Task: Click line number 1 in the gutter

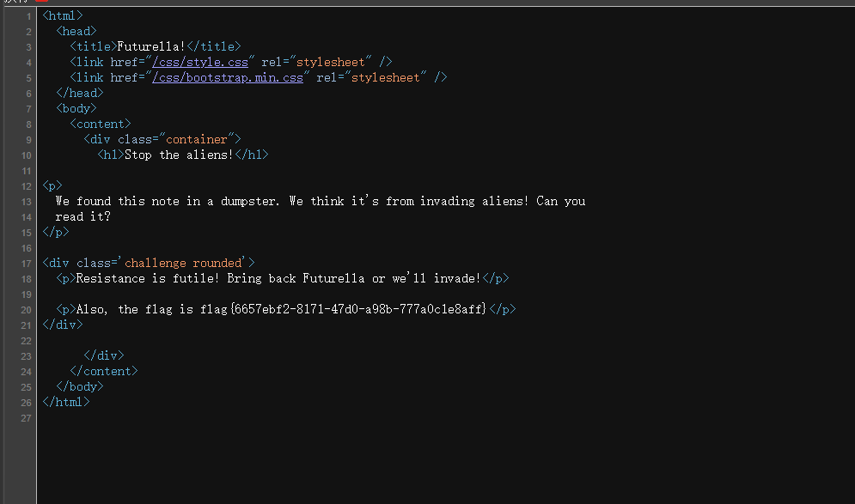Action: (x=28, y=16)
